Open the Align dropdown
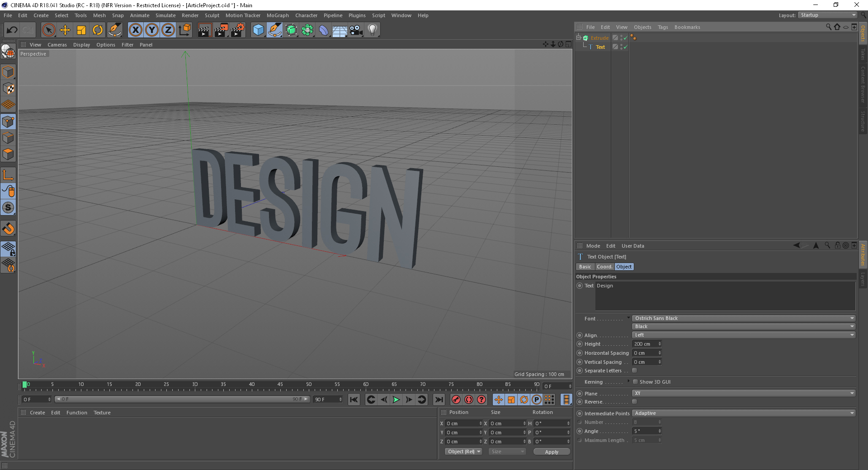Image resolution: width=868 pixels, height=470 pixels. (x=744, y=335)
